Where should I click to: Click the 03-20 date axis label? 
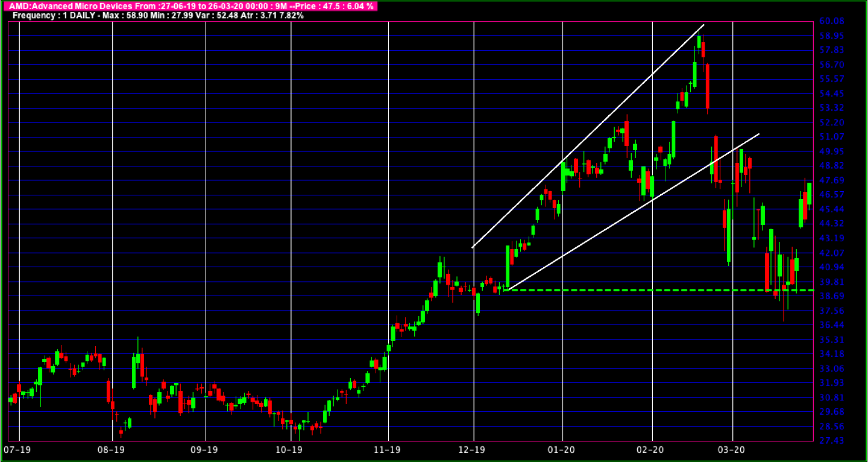pyautogui.click(x=732, y=451)
